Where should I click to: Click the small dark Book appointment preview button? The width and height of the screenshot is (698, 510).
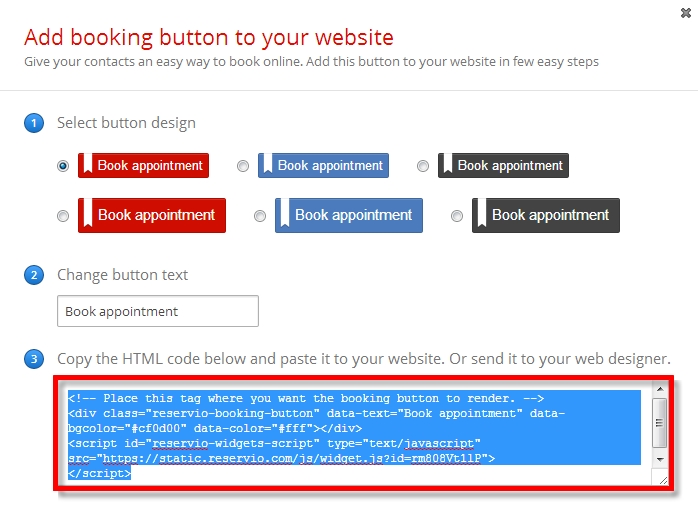503,166
